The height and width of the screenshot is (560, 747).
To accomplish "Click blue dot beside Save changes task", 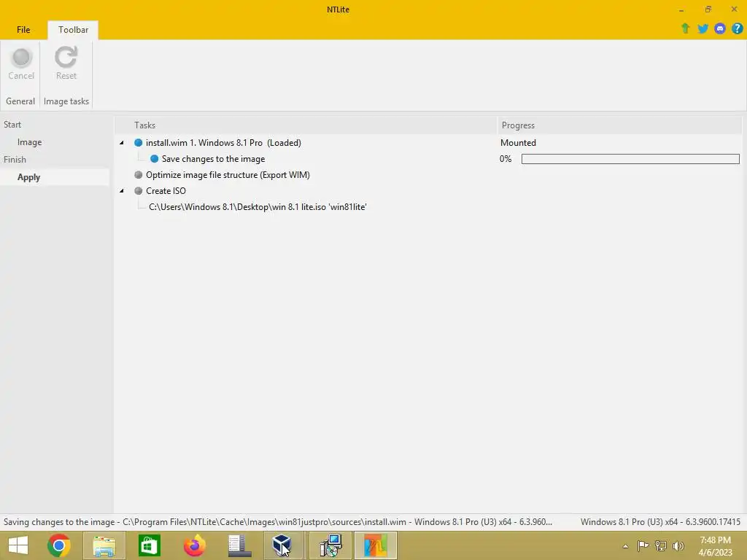I will [x=155, y=158].
